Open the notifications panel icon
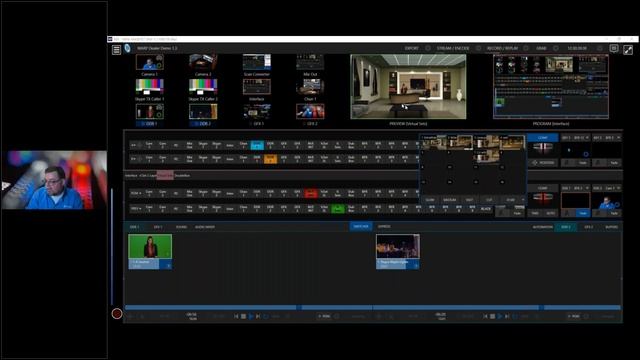 [x=614, y=49]
